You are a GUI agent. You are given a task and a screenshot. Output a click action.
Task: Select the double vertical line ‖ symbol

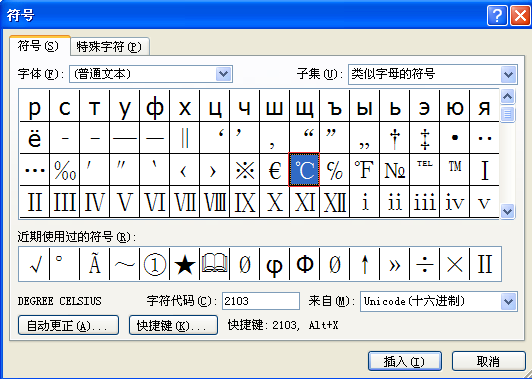coord(184,138)
